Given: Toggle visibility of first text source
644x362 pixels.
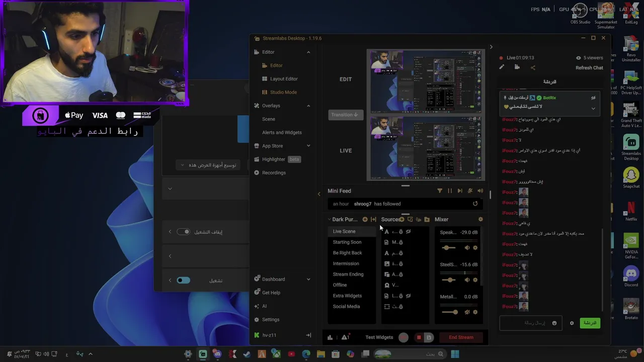Looking at the screenshot, I should click(408, 232).
